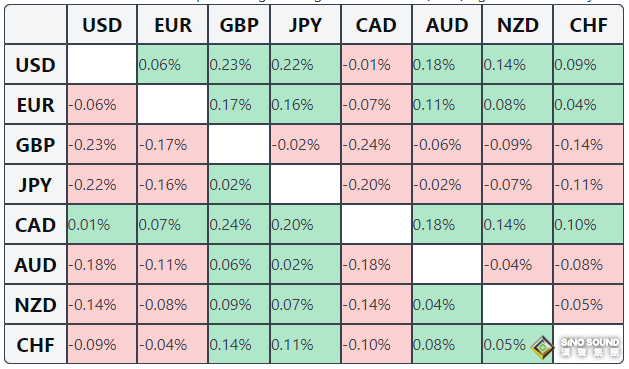Click USD versus EUR cell 0.06%
629x369 pixels.
point(172,65)
